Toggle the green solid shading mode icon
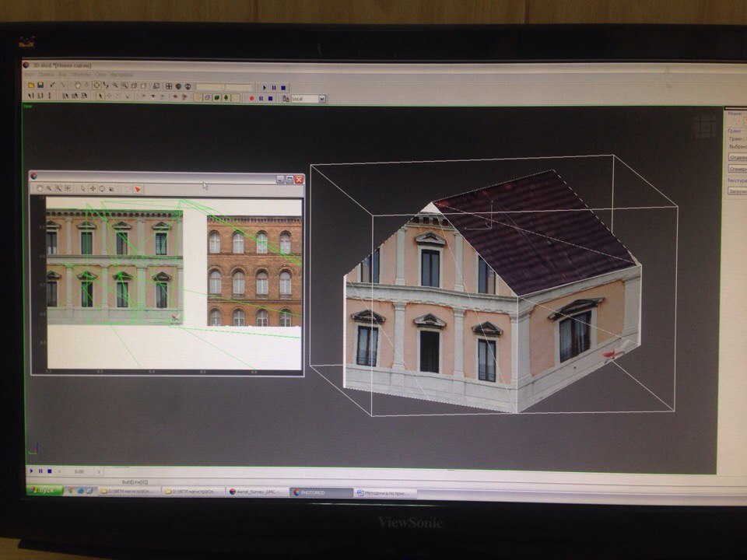Viewport: 747px width, 560px height. pyautogui.click(x=217, y=98)
